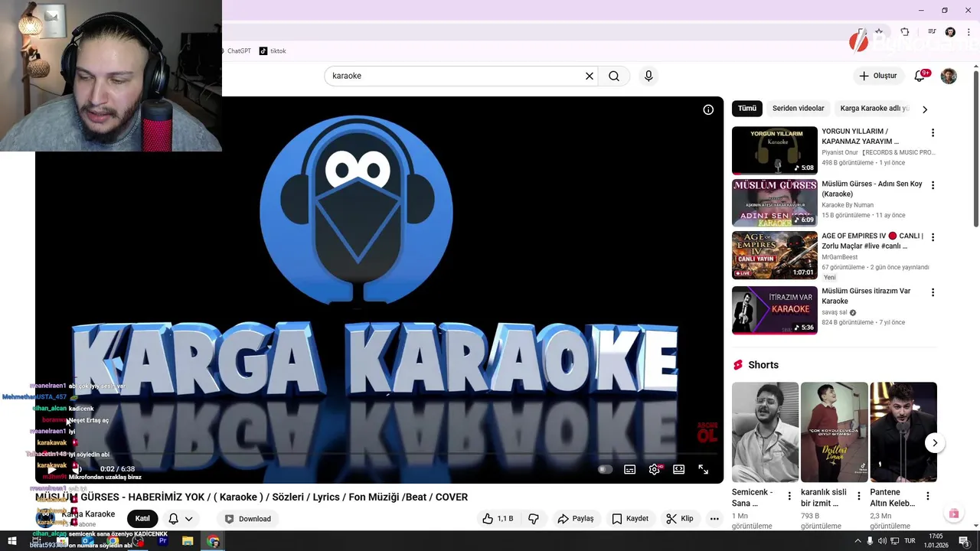This screenshot has width=980, height=551.
Task: Open taskbar clock 17:05
Action: 936,540
